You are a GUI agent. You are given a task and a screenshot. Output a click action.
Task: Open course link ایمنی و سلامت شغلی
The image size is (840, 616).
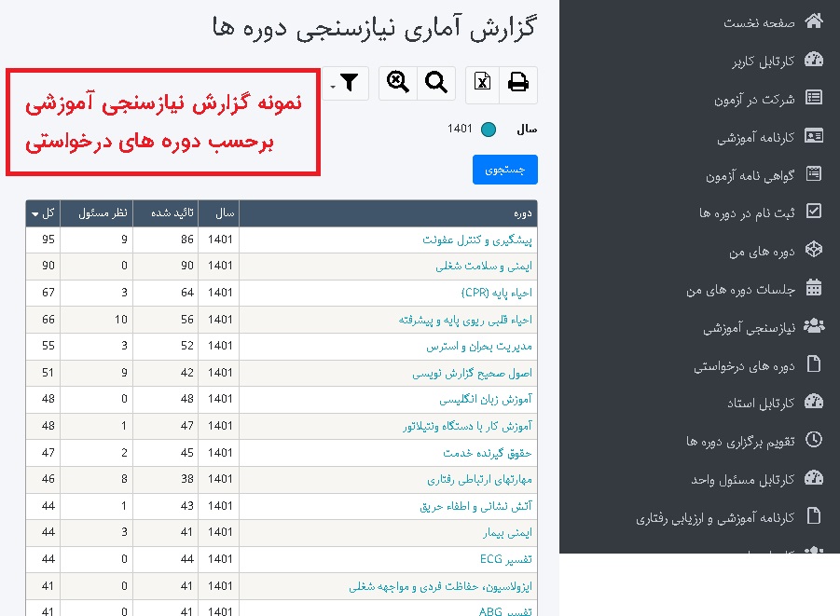coord(484,267)
